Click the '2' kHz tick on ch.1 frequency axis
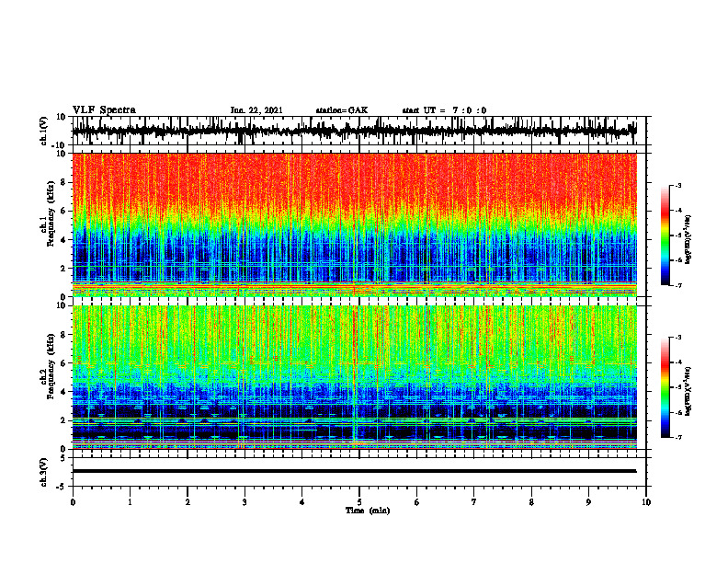The image size is (728, 563). tap(63, 269)
